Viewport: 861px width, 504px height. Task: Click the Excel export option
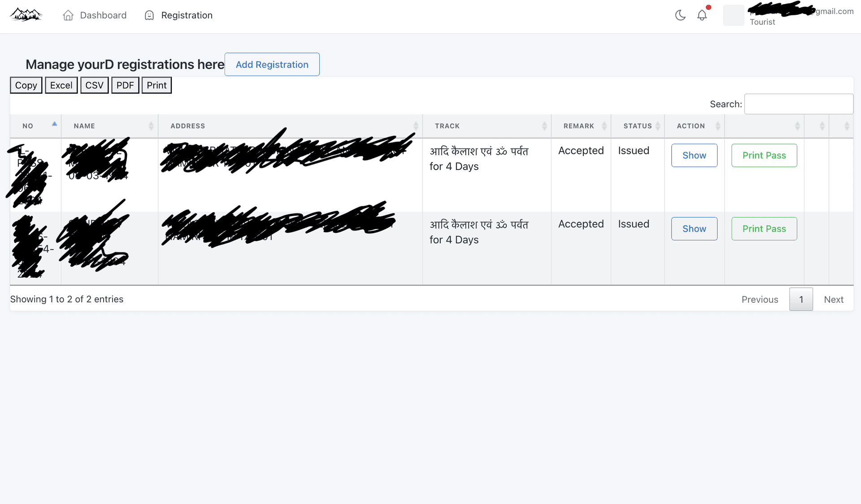click(x=61, y=85)
